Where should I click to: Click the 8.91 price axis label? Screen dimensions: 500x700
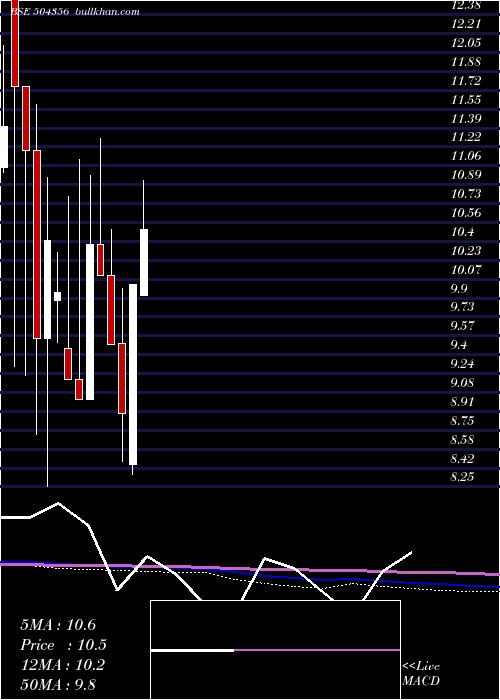(462, 402)
